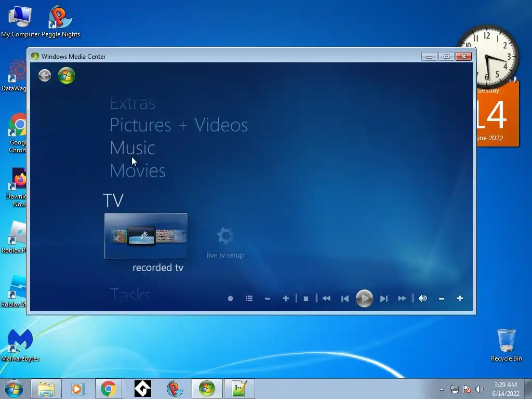Launch Malwarebytes desktop shortcut
The height and width of the screenshot is (399, 532).
(20, 345)
